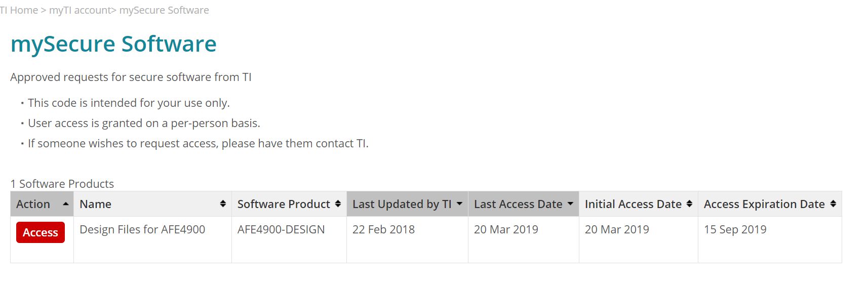
Task: Click the AFE4900-DESIGN product cell
Action: click(x=281, y=230)
